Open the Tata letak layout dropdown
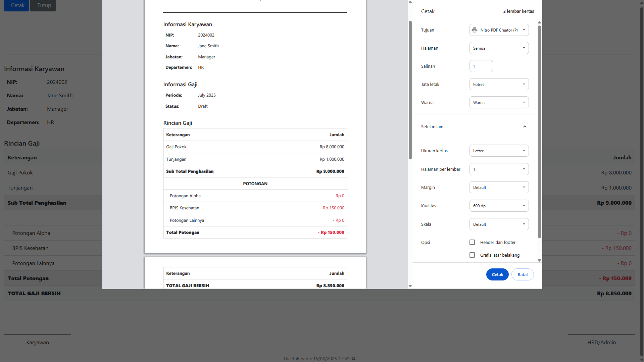 pos(499,84)
